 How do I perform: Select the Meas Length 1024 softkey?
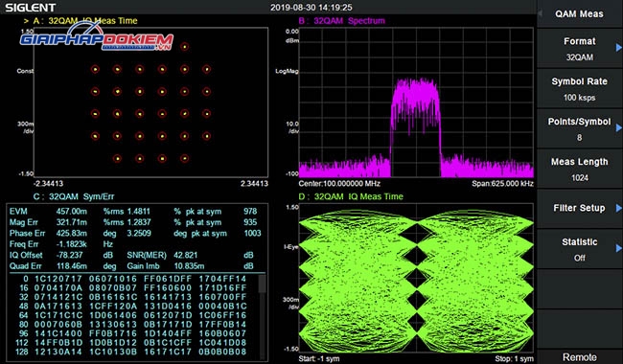click(579, 170)
